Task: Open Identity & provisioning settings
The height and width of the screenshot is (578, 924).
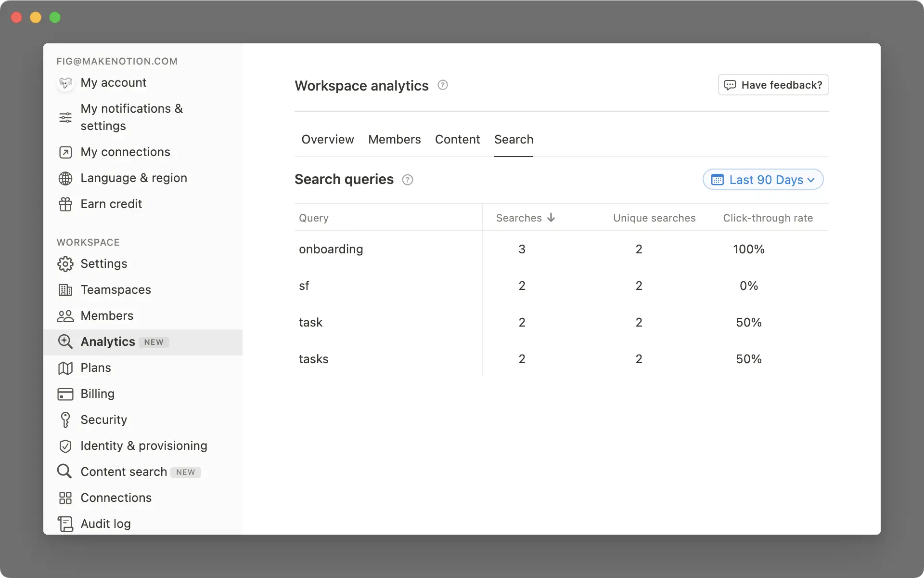Action: tap(144, 446)
